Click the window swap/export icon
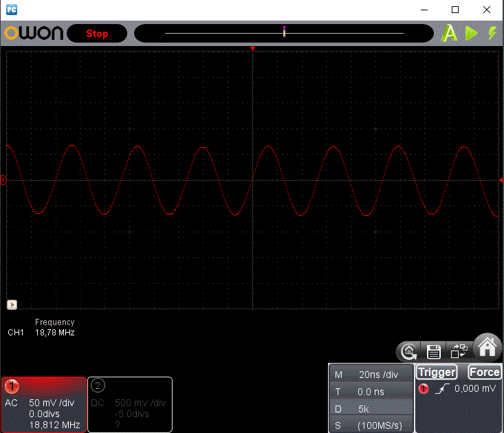The image size is (504, 433). pos(459,351)
